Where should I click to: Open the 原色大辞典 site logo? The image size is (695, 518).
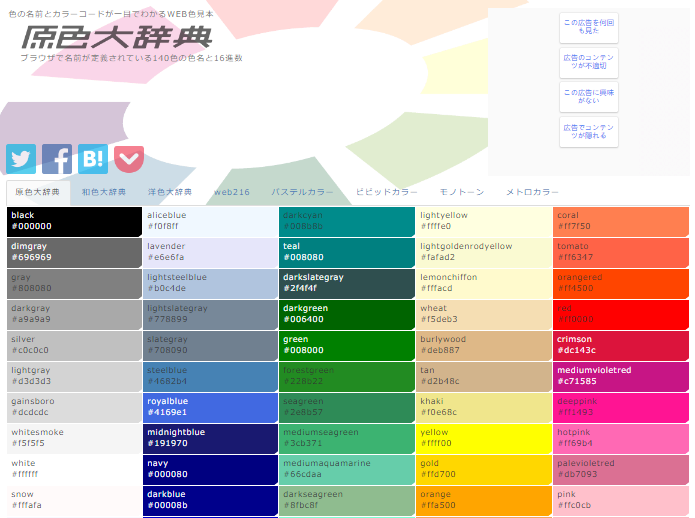pyautogui.click(x=117, y=37)
